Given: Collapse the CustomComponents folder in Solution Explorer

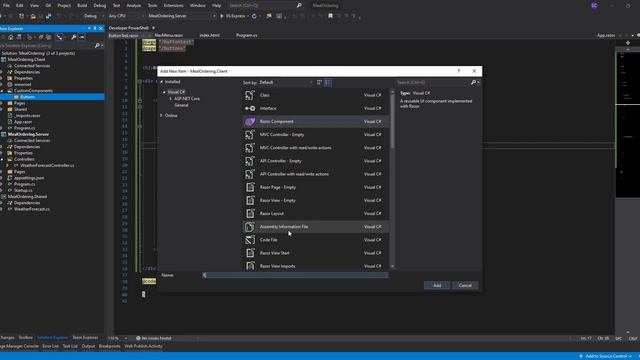Looking at the screenshot, I should click(2, 91).
